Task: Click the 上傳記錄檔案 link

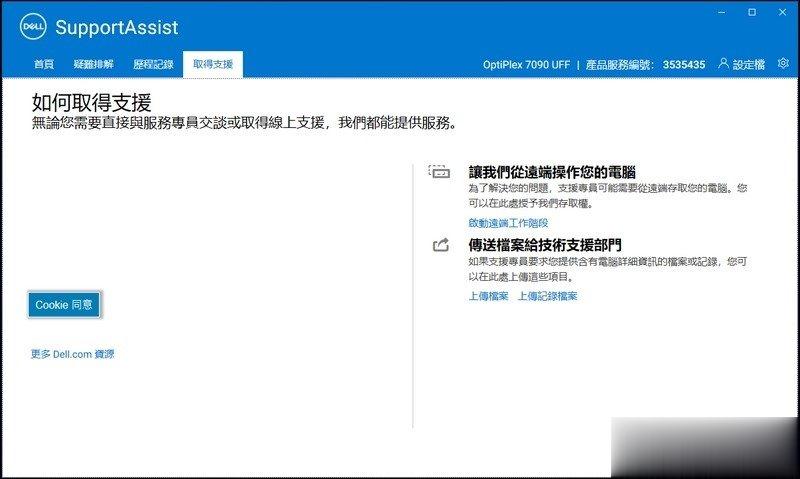Action: pyautogui.click(x=547, y=296)
